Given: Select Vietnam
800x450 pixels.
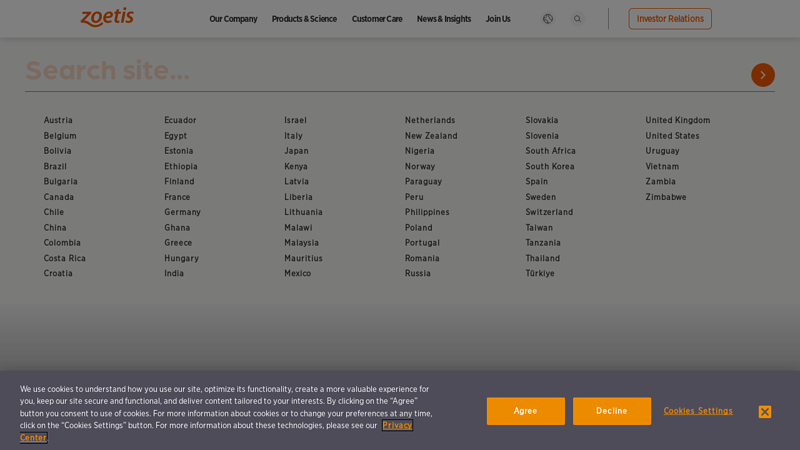Looking at the screenshot, I should [662, 166].
